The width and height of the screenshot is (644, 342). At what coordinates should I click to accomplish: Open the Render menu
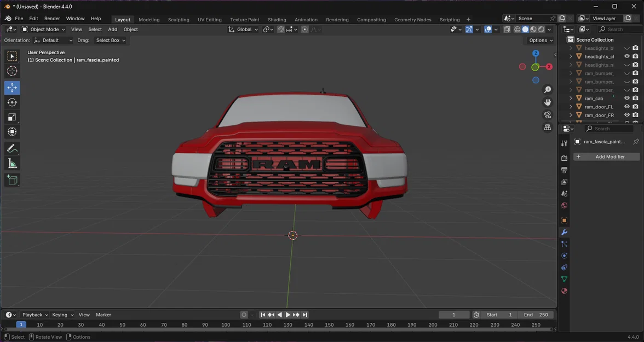click(52, 19)
